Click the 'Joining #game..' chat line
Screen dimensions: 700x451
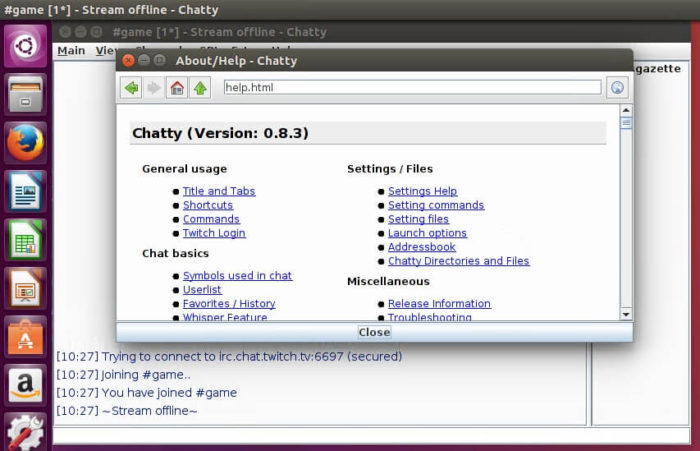click(x=123, y=375)
